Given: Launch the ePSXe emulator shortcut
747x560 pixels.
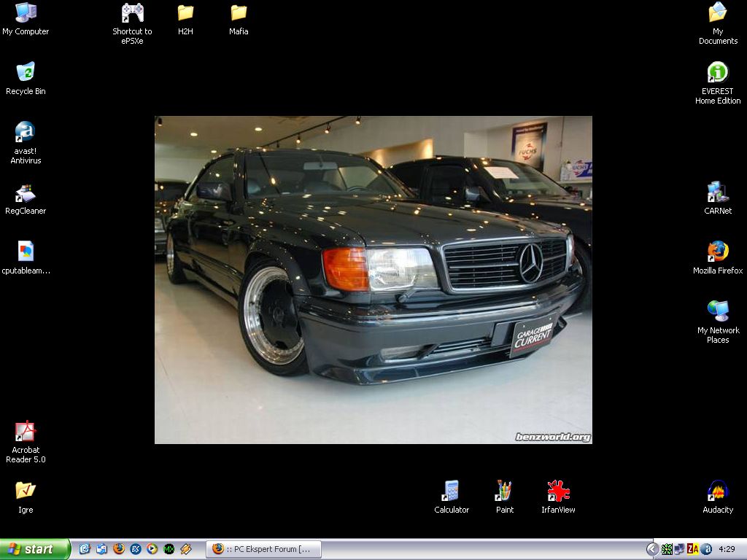Looking at the screenshot, I should tap(132, 13).
